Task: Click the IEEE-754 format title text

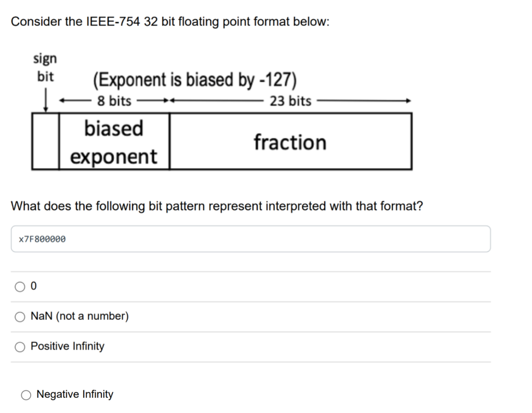Action: (170, 21)
